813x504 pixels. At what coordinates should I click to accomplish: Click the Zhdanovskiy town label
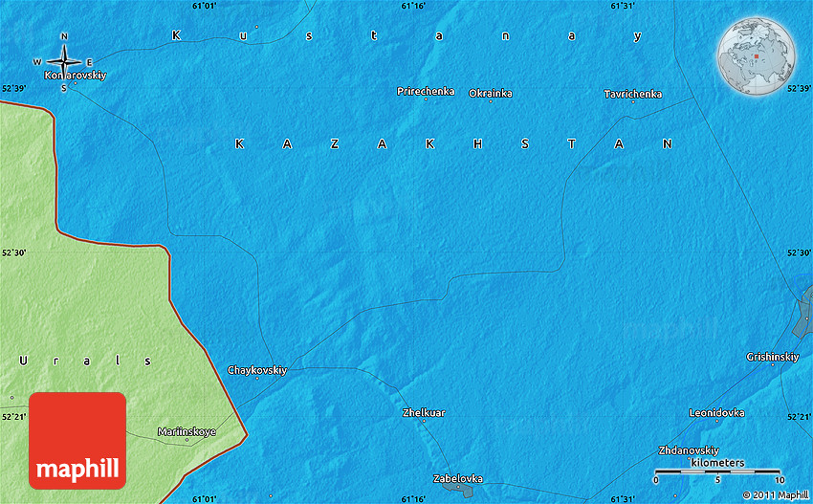(689, 450)
